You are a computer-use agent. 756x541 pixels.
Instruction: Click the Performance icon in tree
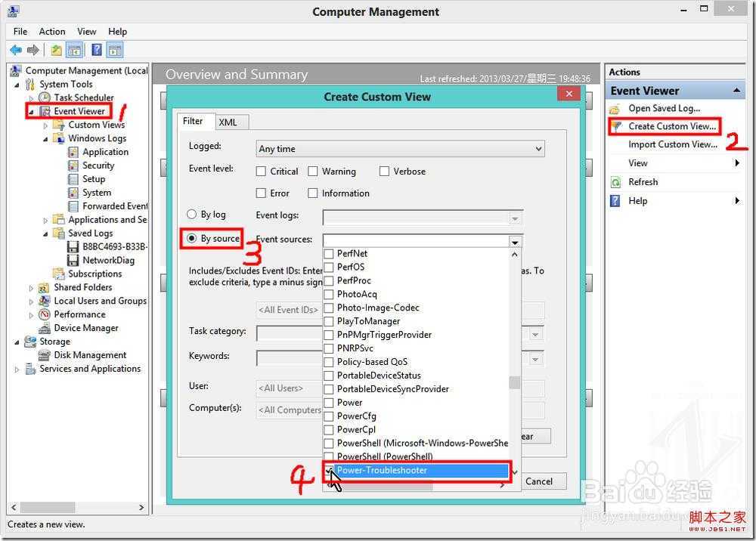pyautogui.click(x=45, y=314)
